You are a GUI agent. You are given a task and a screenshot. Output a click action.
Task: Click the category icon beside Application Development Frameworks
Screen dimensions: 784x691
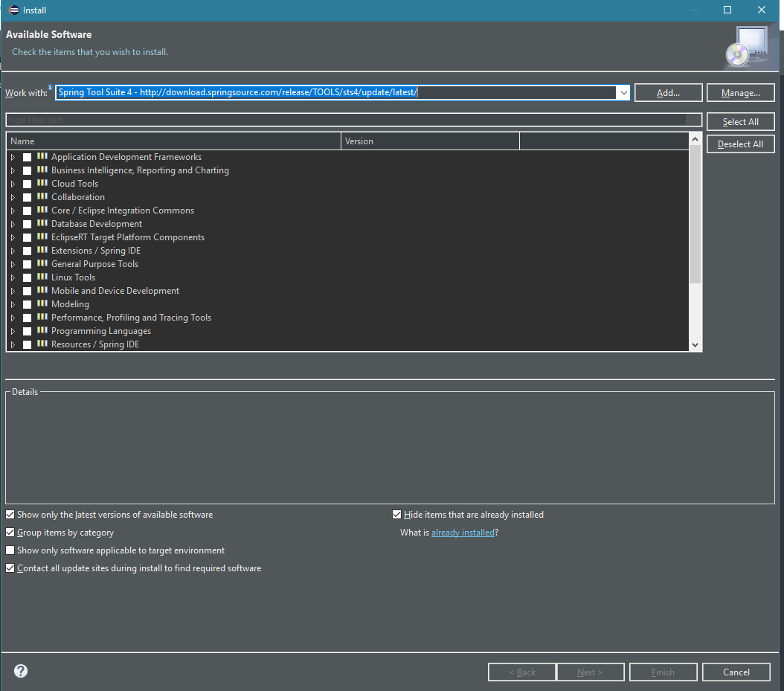42,156
